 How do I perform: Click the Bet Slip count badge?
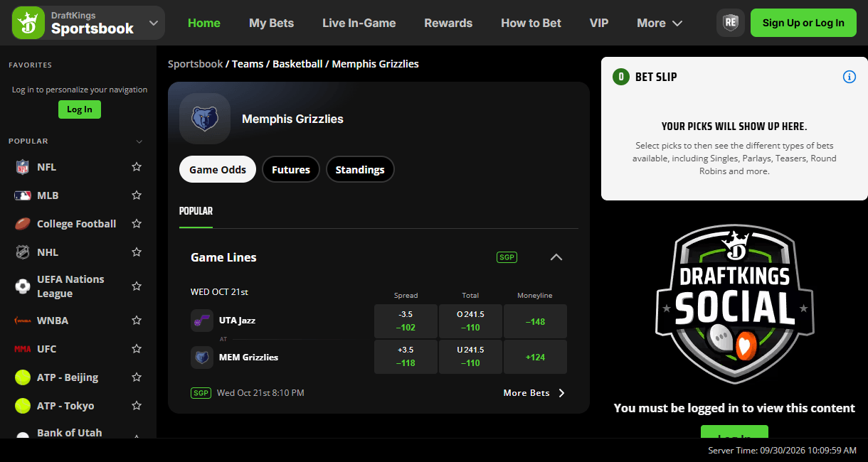(621, 77)
